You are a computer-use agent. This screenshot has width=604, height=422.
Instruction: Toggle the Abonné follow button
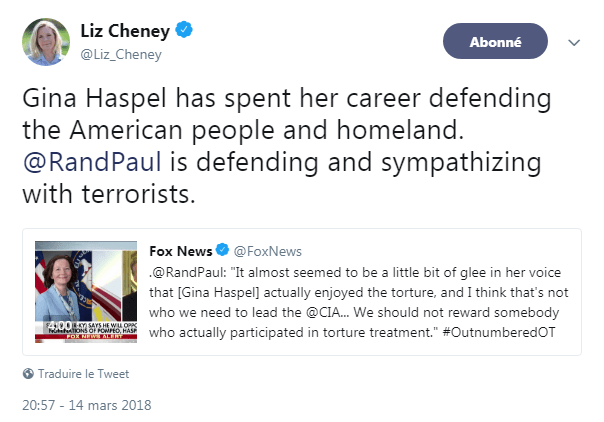pos(495,41)
